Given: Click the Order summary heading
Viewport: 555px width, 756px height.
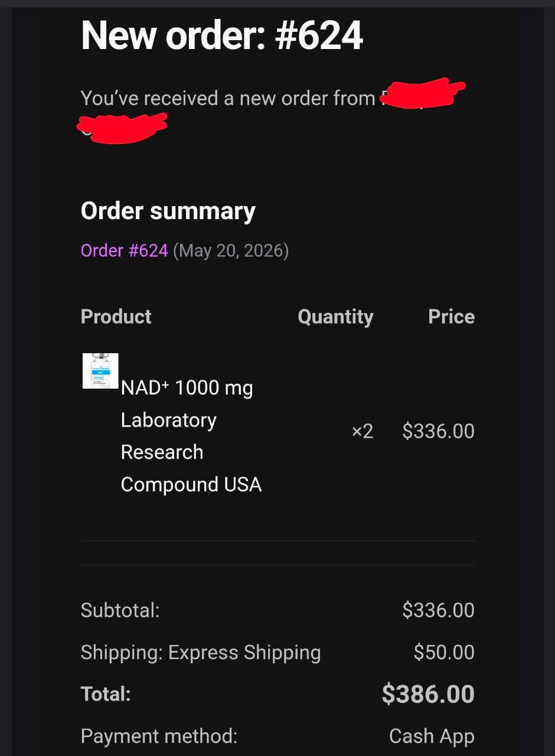Looking at the screenshot, I should tap(168, 211).
